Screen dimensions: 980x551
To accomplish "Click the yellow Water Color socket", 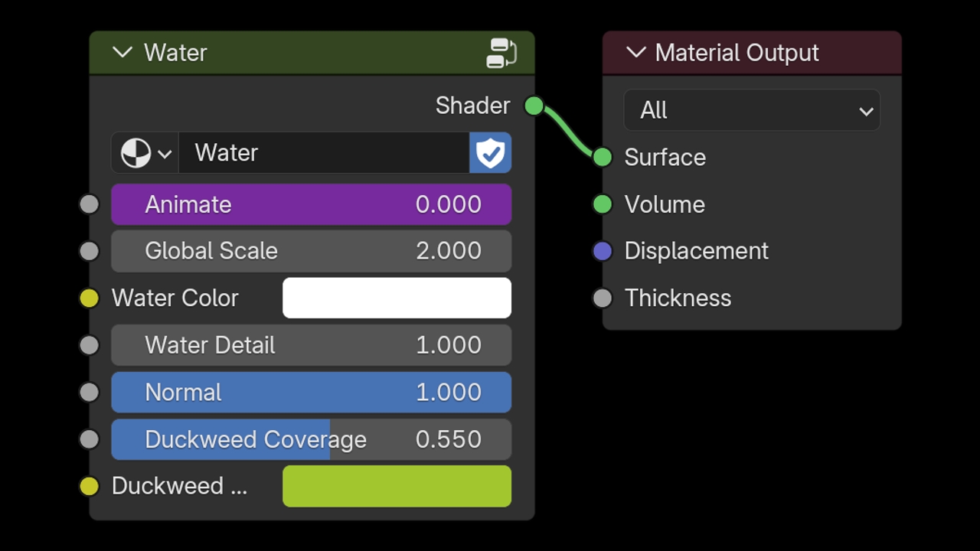I will pos(90,298).
